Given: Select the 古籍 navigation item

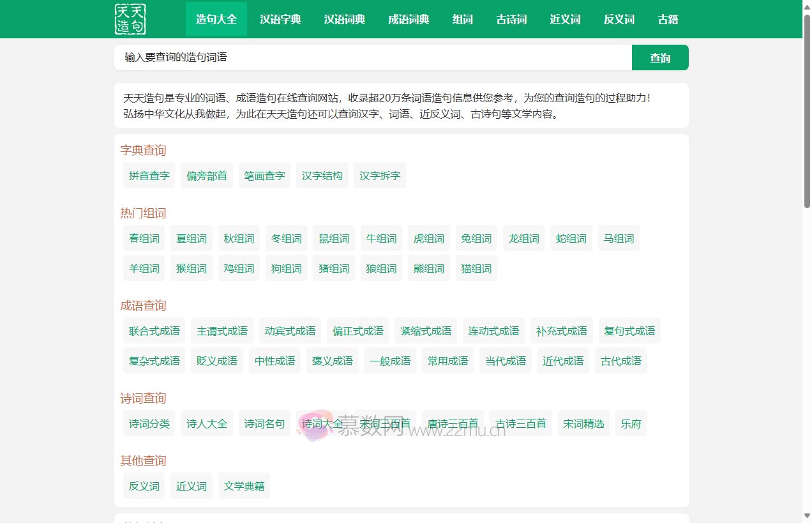Looking at the screenshot, I should (x=668, y=19).
